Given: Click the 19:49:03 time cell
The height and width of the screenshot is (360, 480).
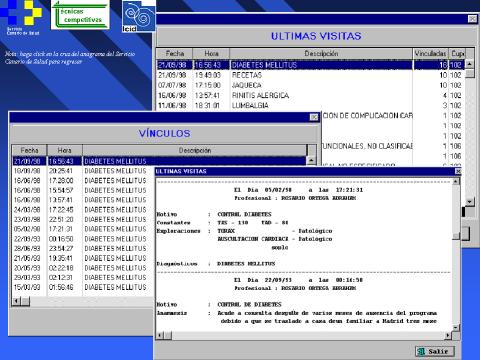Looking at the screenshot, I should tap(208, 75).
